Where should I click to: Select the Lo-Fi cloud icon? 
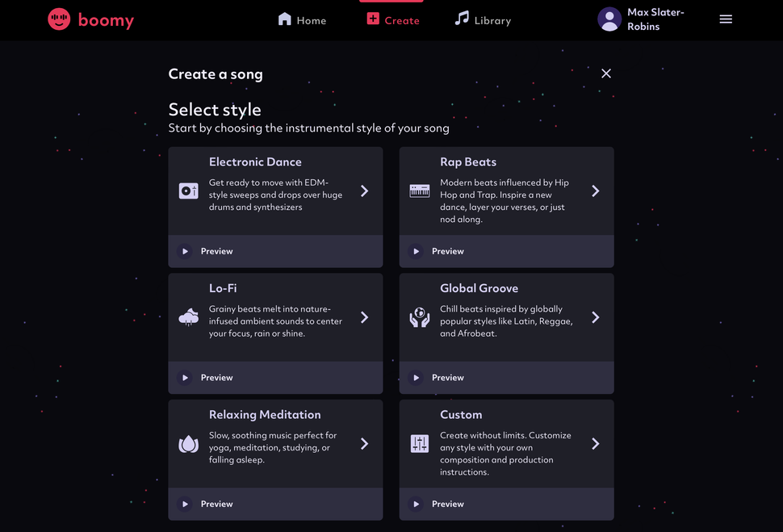point(188,318)
